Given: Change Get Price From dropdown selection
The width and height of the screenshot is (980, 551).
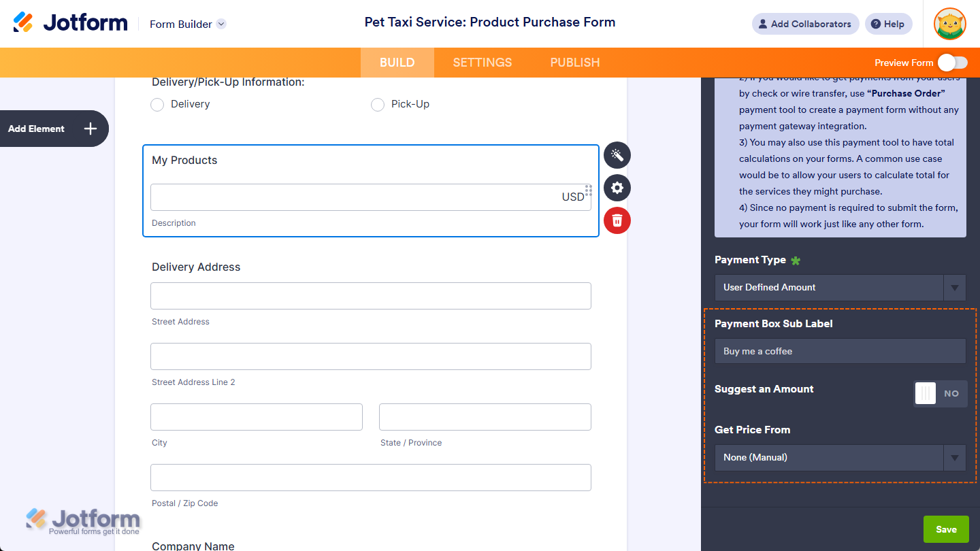Looking at the screenshot, I should point(840,457).
